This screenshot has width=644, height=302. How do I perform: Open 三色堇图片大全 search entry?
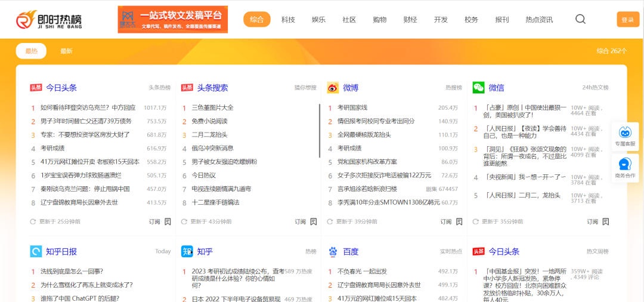(x=212, y=107)
